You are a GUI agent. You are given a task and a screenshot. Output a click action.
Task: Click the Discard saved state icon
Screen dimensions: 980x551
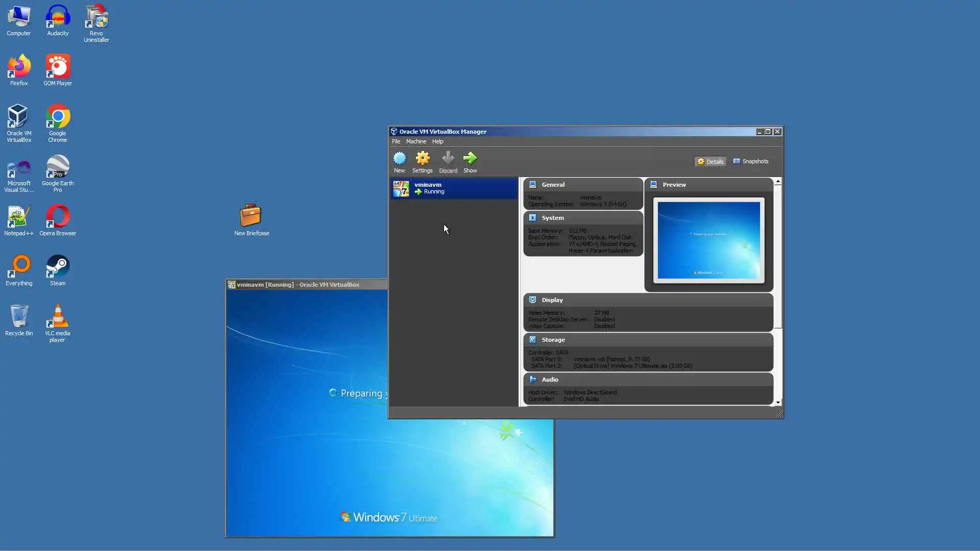click(x=448, y=159)
